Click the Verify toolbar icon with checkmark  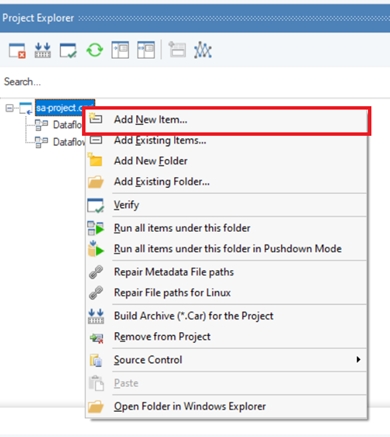68,50
